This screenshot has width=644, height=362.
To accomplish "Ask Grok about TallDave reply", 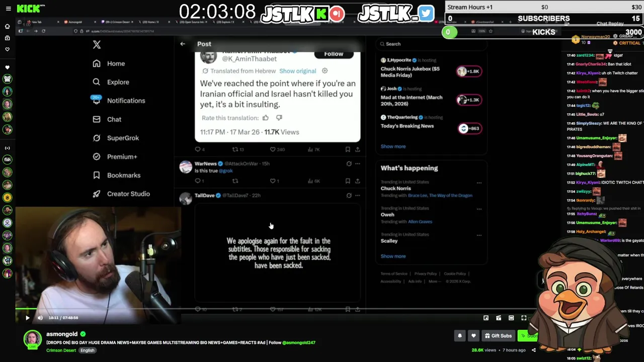I will pos(349,195).
